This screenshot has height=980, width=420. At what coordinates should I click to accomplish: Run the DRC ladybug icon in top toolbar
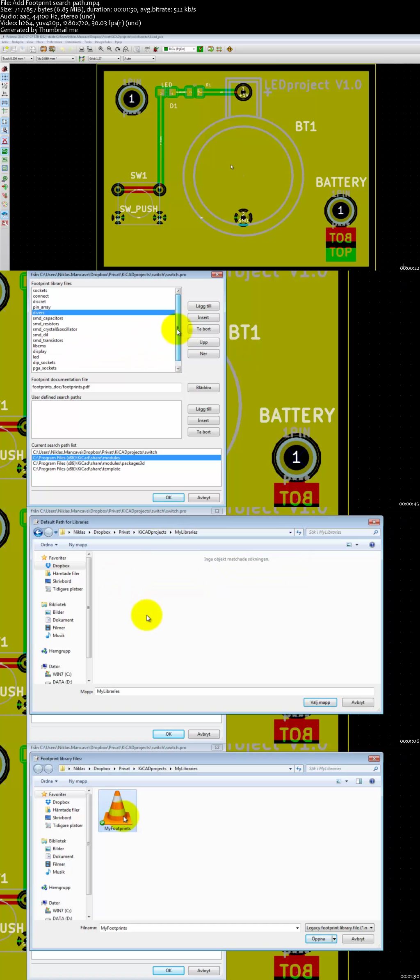tap(155, 49)
